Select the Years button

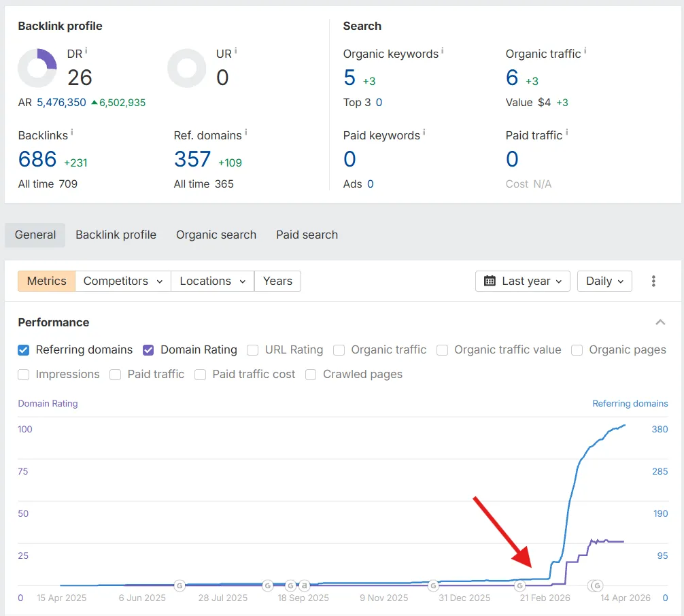[x=277, y=281]
